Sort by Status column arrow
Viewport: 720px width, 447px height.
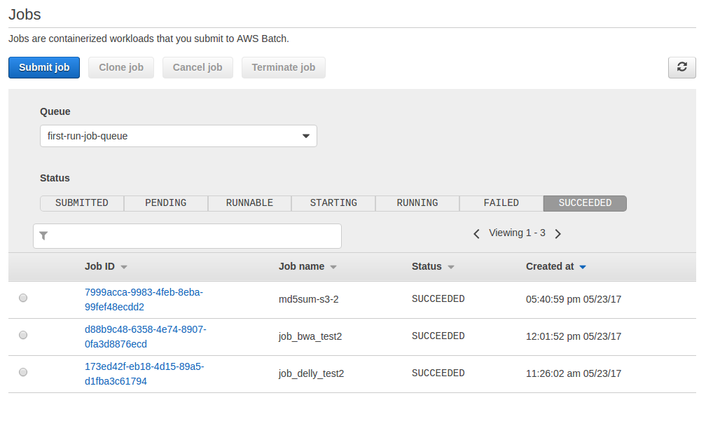[451, 267]
